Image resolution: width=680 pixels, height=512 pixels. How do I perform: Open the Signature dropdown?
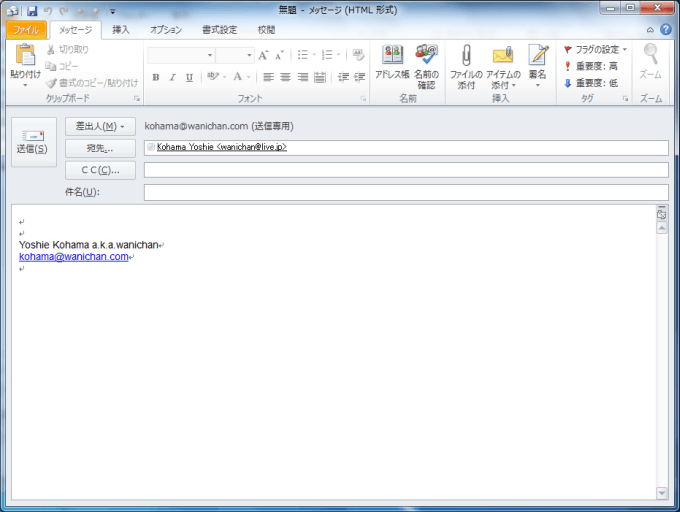[538, 65]
